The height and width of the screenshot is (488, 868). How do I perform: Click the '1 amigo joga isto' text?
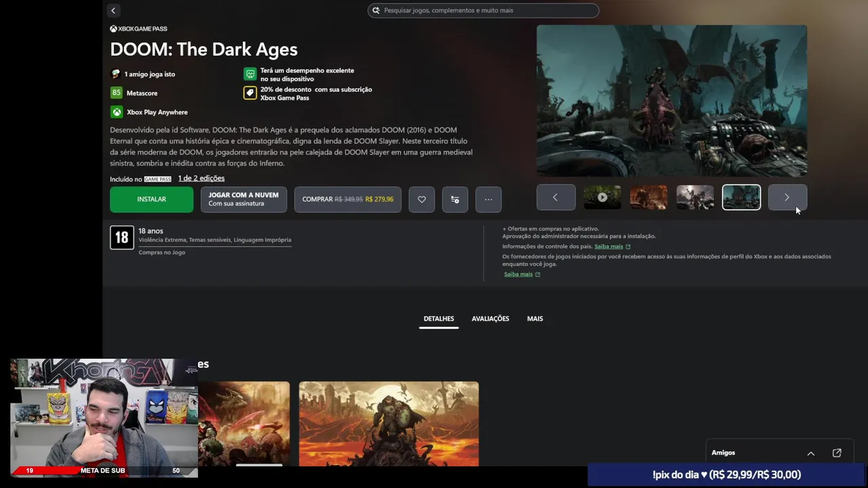tap(150, 75)
